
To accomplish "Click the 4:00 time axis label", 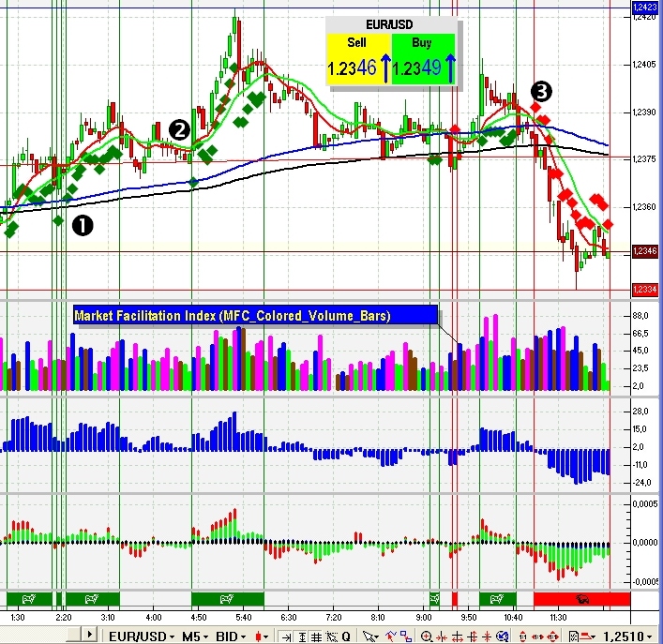I will (154, 618).
